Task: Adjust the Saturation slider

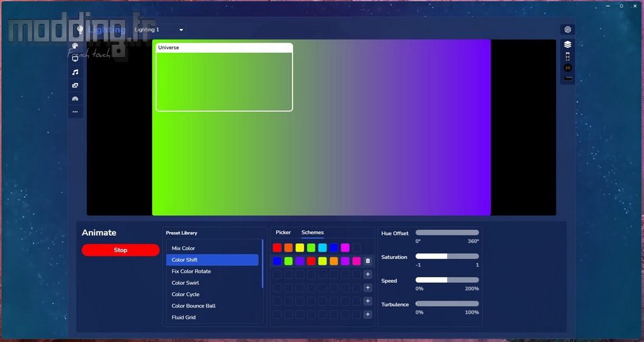Action: click(x=447, y=256)
